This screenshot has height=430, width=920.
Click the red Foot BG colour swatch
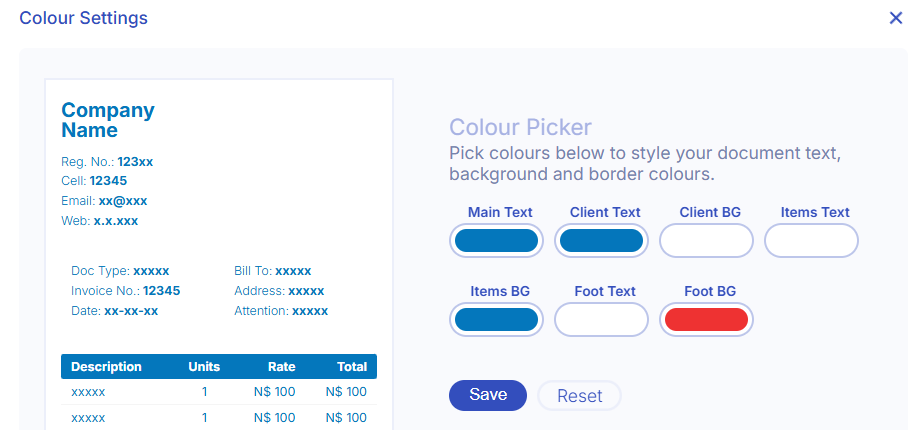pyautogui.click(x=706, y=320)
